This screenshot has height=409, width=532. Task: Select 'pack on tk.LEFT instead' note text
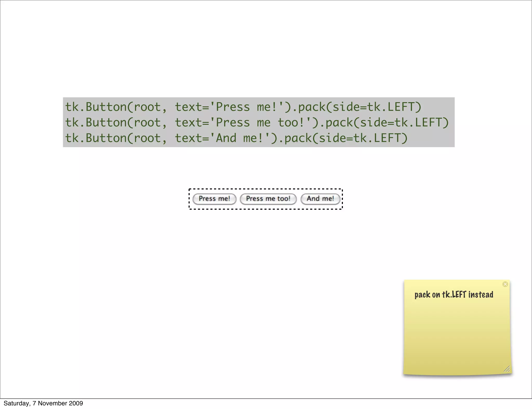tap(454, 295)
